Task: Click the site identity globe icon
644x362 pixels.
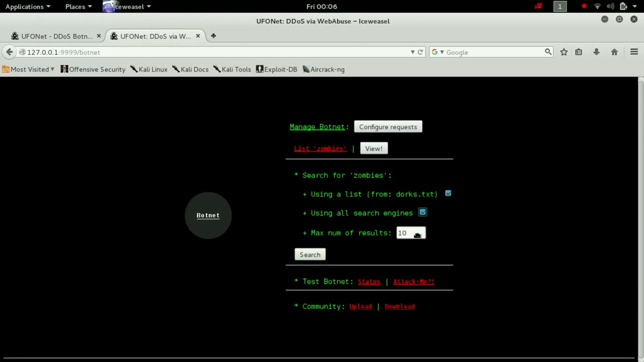Action: [x=22, y=52]
